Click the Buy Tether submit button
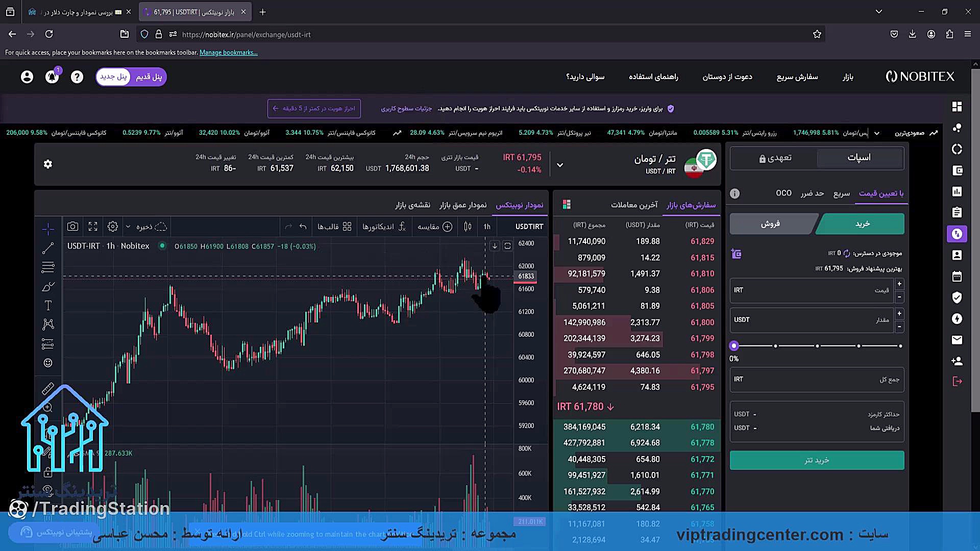 pos(817,460)
